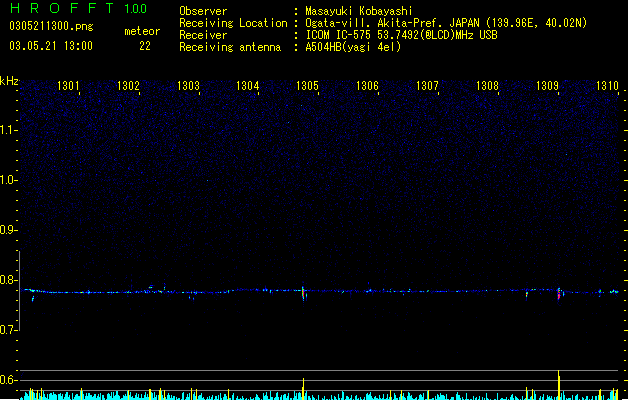Screen dimensions: 629x400
Task: Click the 1305 time axis label
Action: 307,85
